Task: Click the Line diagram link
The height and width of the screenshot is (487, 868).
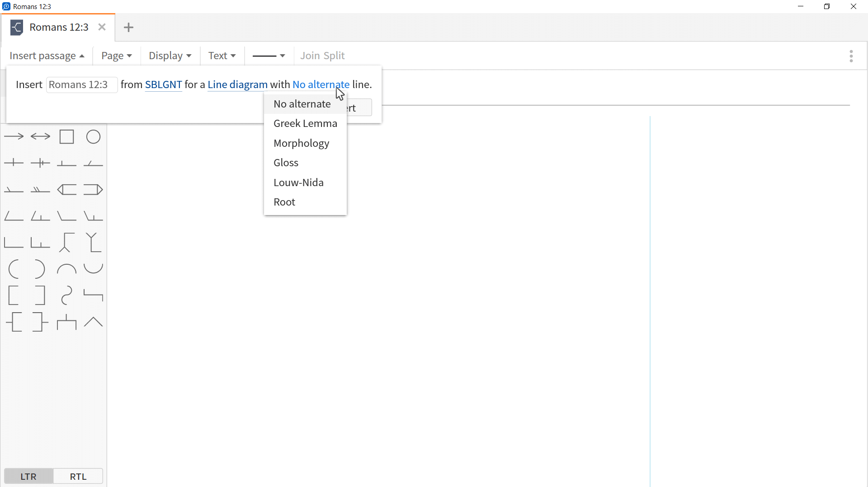Action: tap(237, 84)
